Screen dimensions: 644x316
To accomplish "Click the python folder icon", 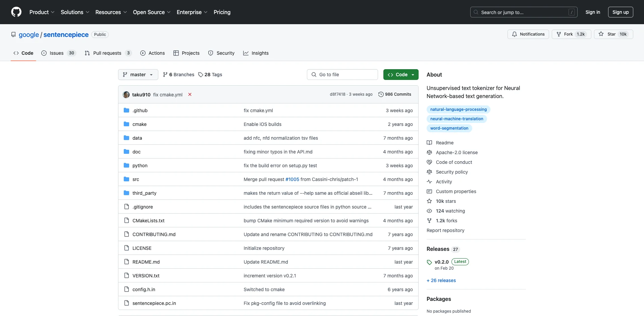I will (126, 166).
